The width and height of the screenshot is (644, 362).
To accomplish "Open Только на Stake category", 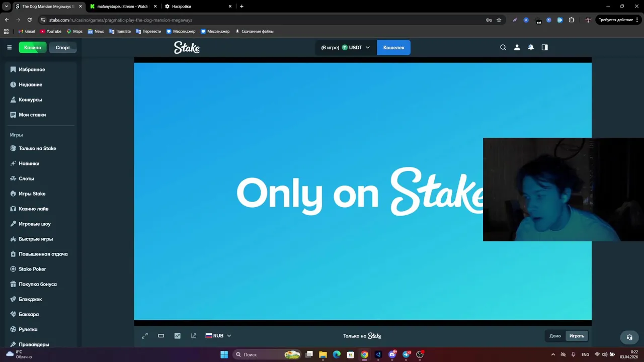I will [37, 148].
